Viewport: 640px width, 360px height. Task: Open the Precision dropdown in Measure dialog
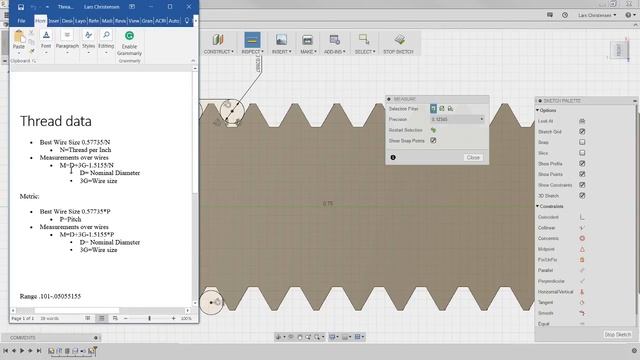point(458,119)
